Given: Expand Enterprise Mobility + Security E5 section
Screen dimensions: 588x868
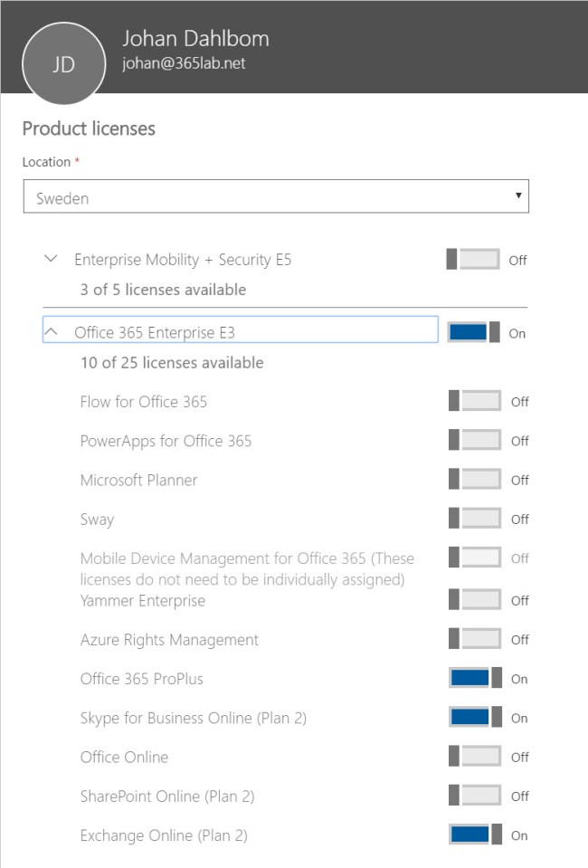Looking at the screenshot, I should tap(51, 259).
